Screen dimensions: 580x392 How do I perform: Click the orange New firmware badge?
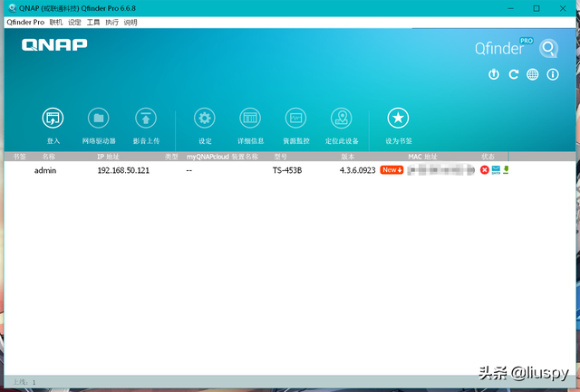391,170
